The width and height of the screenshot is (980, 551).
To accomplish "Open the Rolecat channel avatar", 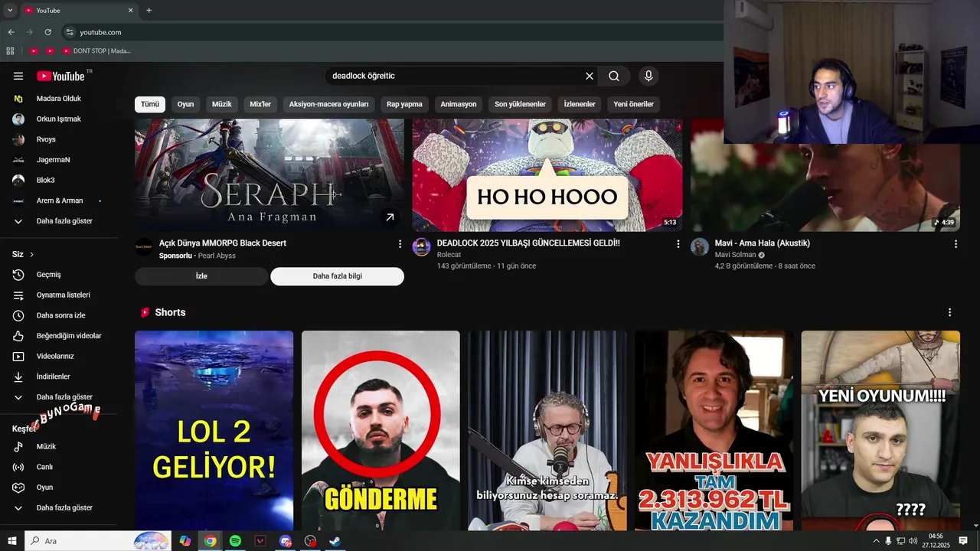I will tap(422, 246).
